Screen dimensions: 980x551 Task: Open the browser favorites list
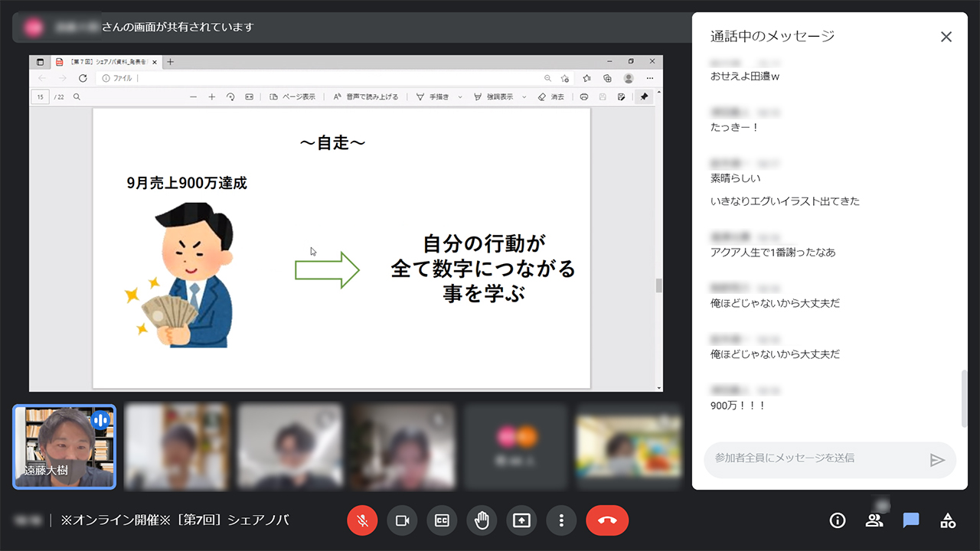[586, 78]
